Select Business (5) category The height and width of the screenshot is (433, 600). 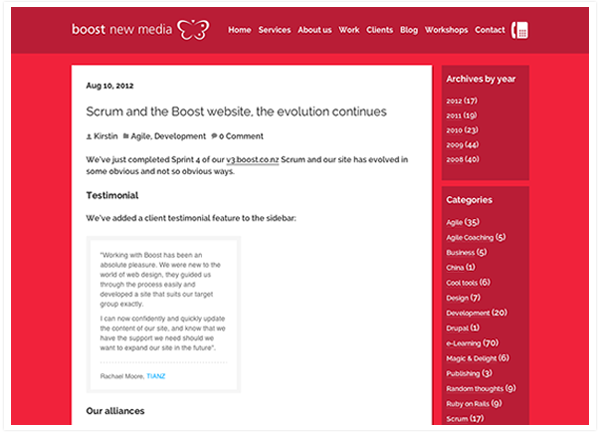click(x=466, y=252)
